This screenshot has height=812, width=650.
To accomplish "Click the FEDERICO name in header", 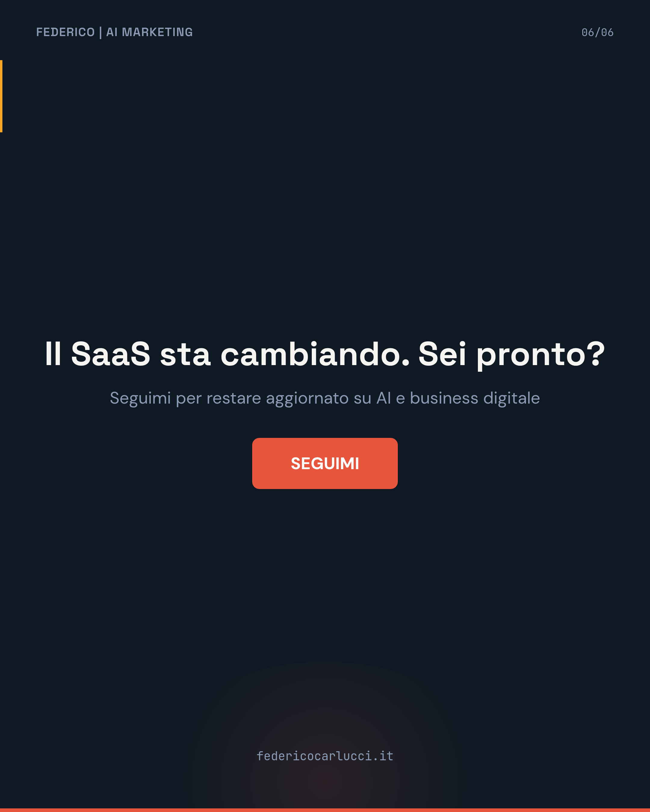I will (x=65, y=32).
